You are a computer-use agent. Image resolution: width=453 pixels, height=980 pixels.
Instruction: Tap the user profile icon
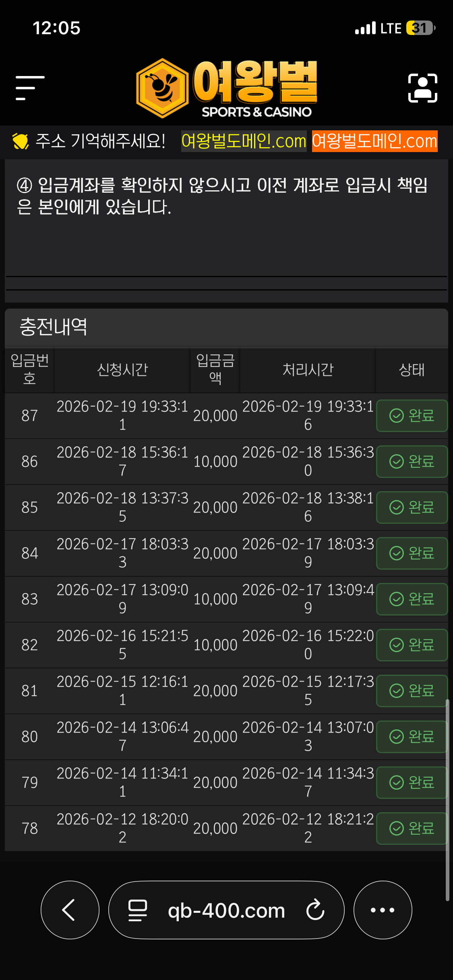click(x=422, y=88)
